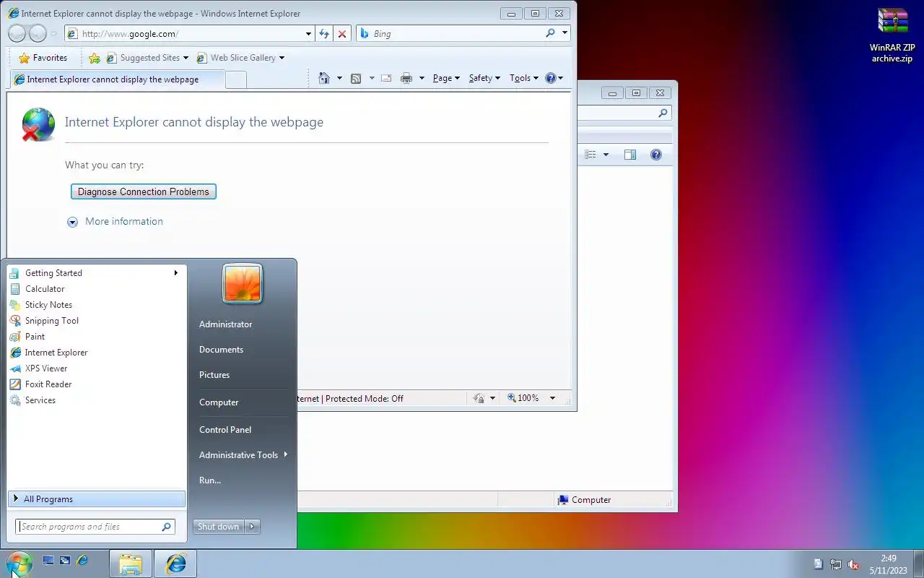Click Explorer window change view icon

(590, 155)
